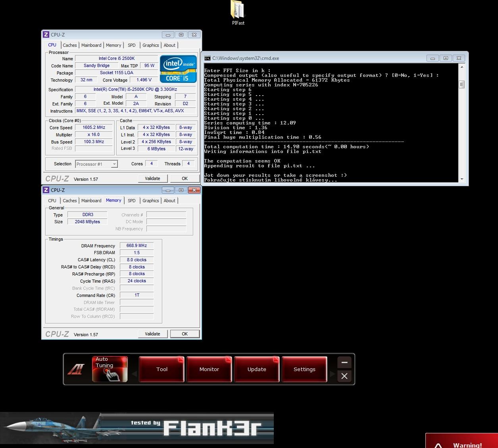This screenshot has height=448, width=498.
Task: Click OK in top CPU-Z window
Action: [185, 178]
